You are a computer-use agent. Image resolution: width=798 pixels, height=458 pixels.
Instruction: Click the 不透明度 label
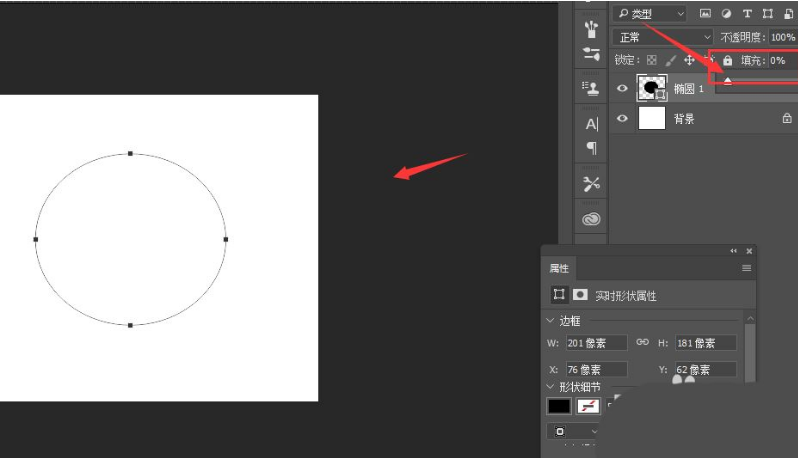(743, 37)
